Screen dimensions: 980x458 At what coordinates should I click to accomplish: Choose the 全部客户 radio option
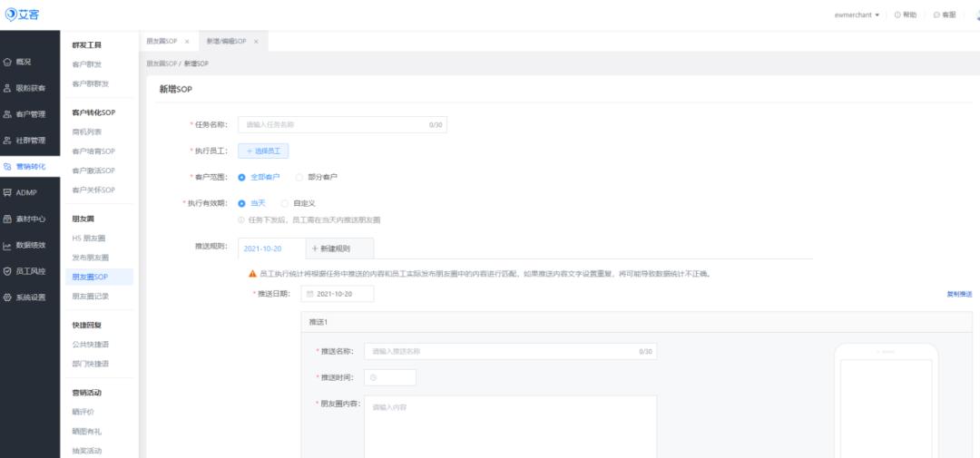tap(241, 177)
